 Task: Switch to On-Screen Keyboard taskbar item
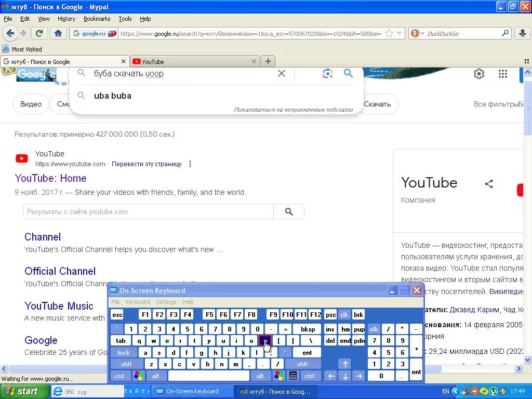pyautogui.click(x=192, y=392)
